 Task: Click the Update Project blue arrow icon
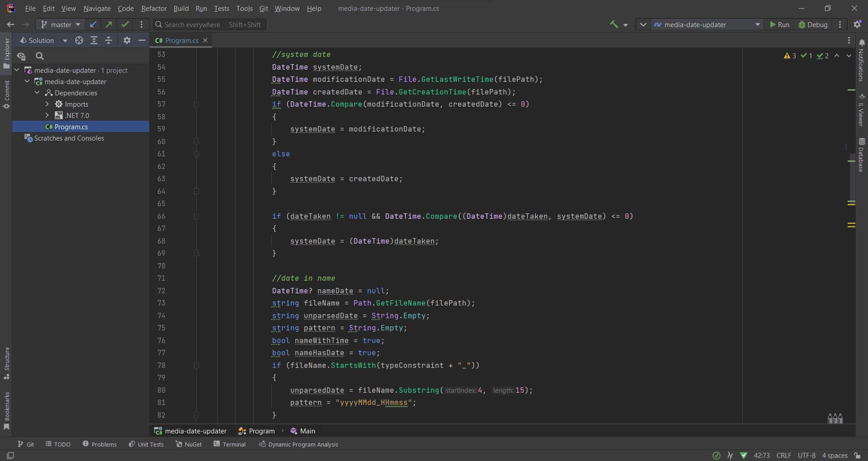click(93, 24)
